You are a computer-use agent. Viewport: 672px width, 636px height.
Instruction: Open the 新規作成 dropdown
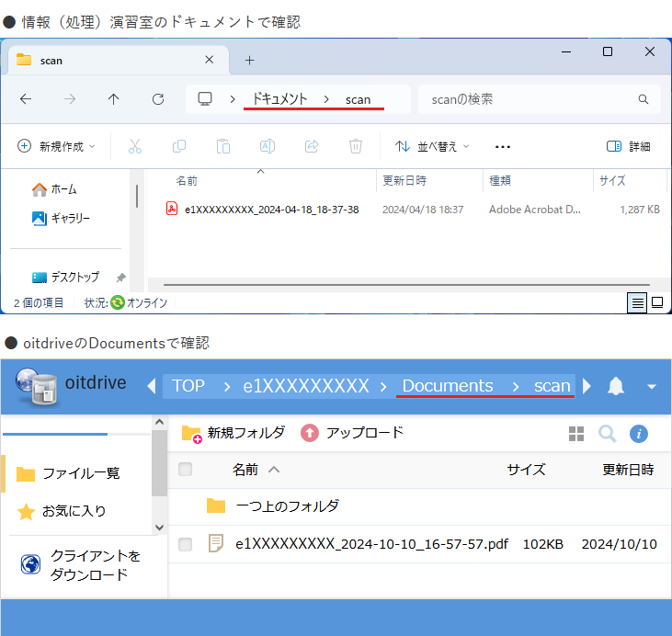[57, 146]
